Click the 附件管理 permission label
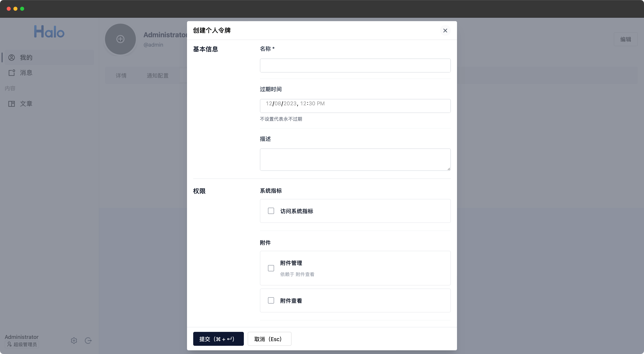The image size is (644, 354). click(291, 263)
